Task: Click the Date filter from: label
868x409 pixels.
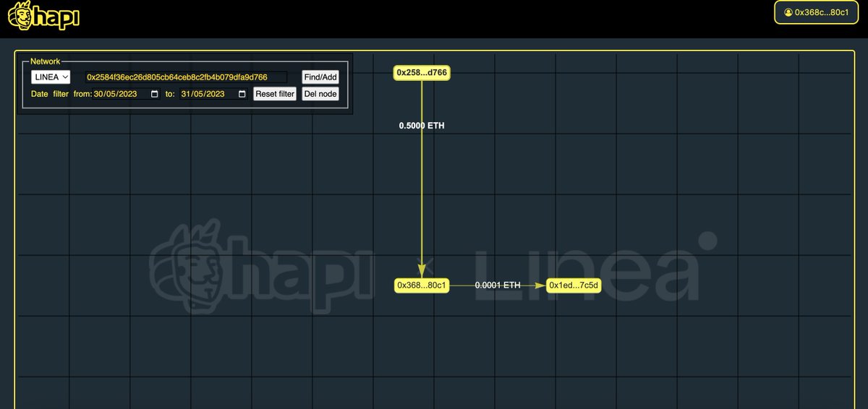Action: pyautogui.click(x=61, y=94)
